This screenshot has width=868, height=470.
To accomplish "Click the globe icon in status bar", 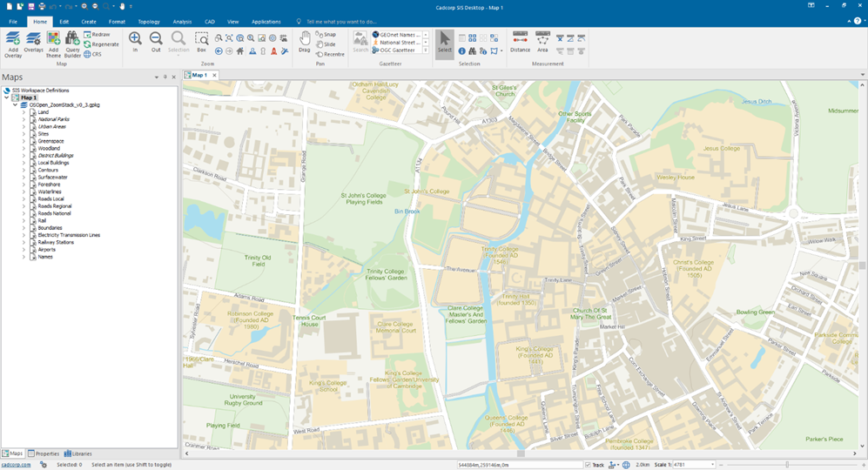I will pyautogui.click(x=626, y=465).
